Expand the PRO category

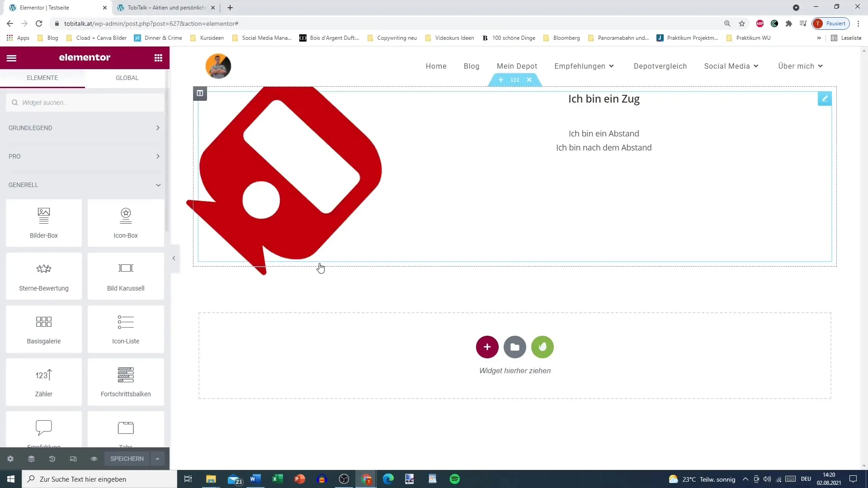[85, 156]
